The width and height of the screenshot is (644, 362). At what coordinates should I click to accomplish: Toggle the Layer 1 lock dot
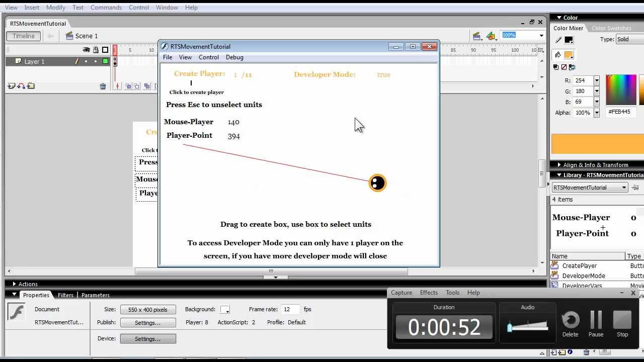click(x=96, y=61)
